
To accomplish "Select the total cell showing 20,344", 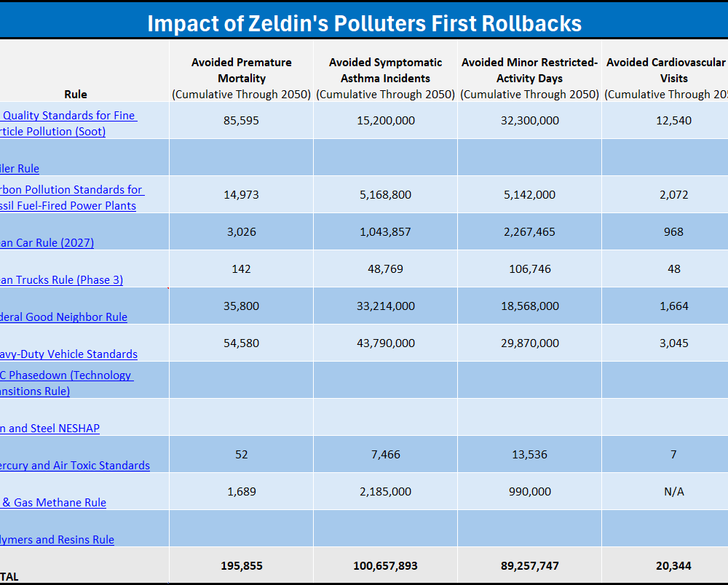I will 665,565.
